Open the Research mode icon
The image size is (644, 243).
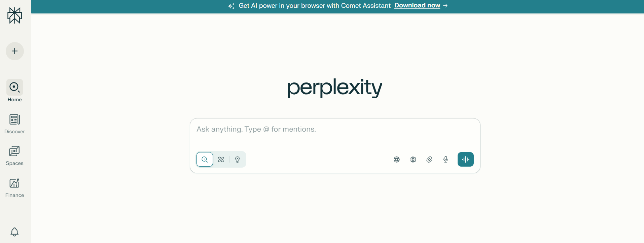pyautogui.click(x=221, y=159)
